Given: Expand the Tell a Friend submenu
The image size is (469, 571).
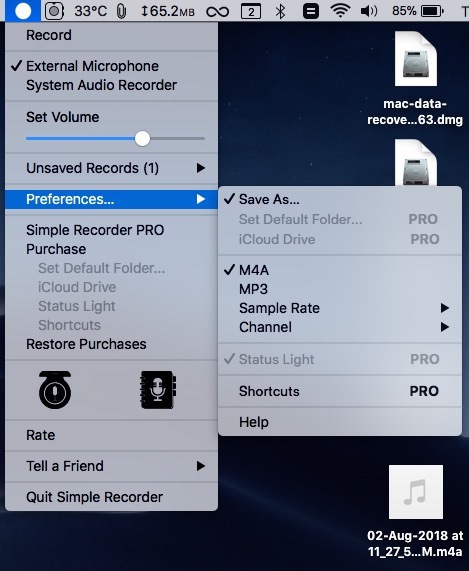Looking at the screenshot, I should (x=111, y=466).
